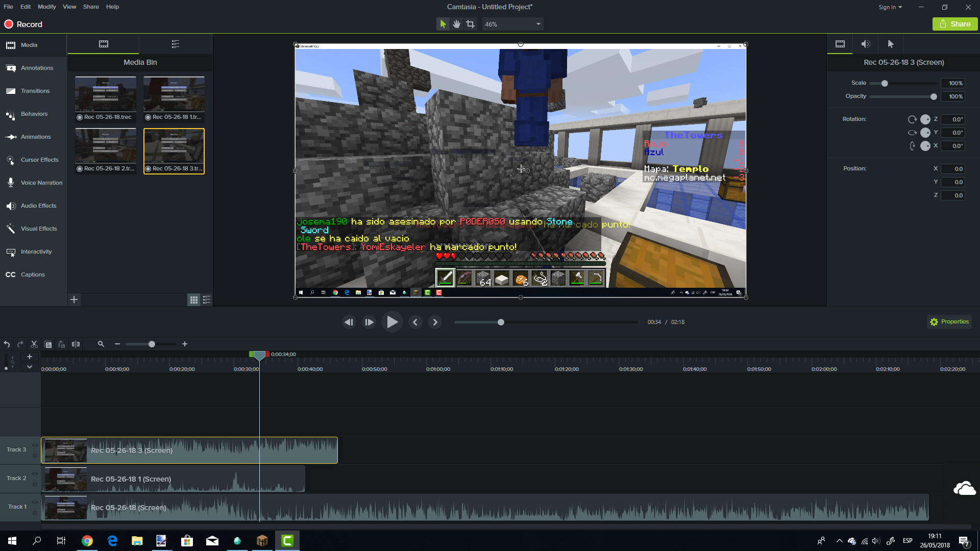Open the Audio Properties tab

866,44
